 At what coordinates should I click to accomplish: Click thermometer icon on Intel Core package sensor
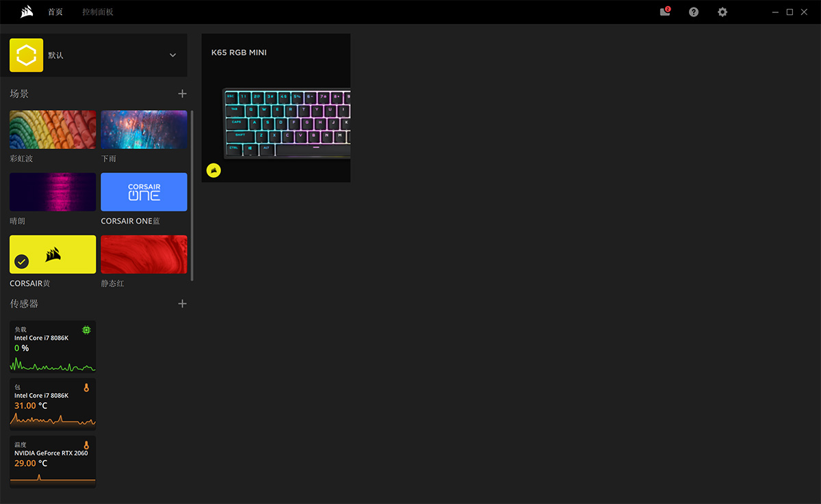[x=86, y=387]
